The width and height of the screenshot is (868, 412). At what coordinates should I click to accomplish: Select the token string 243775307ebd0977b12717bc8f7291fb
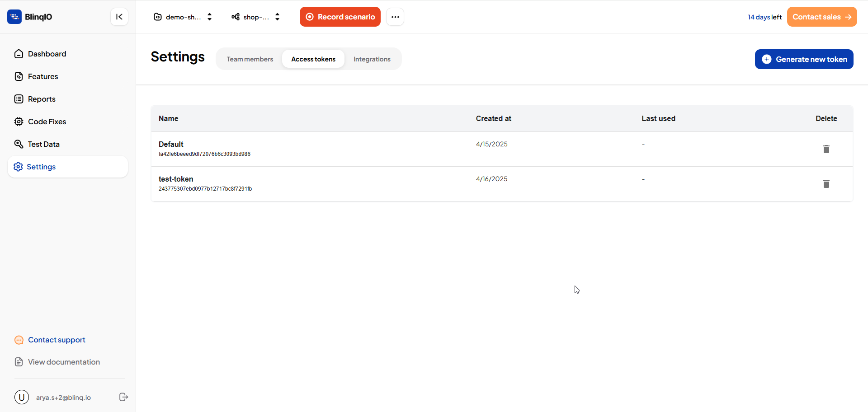pos(205,189)
